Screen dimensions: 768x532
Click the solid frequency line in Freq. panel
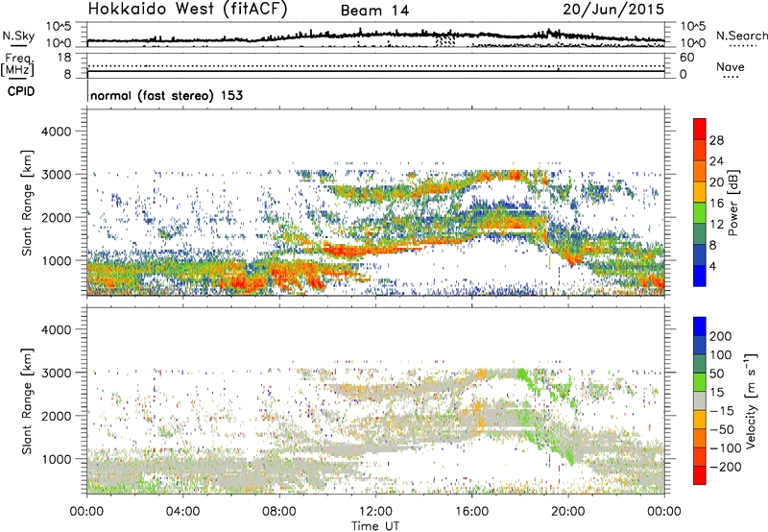(x=375, y=71)
